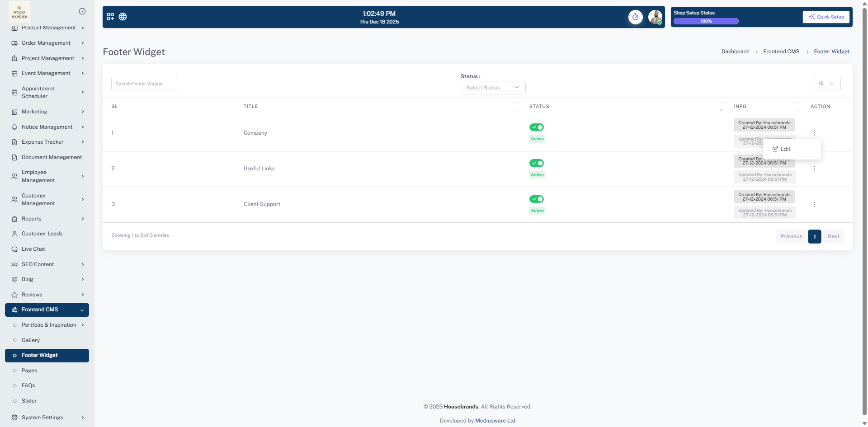Click the timer icon in top bar
The width and height of the screenshot is (868, 427).
(635, 17)
